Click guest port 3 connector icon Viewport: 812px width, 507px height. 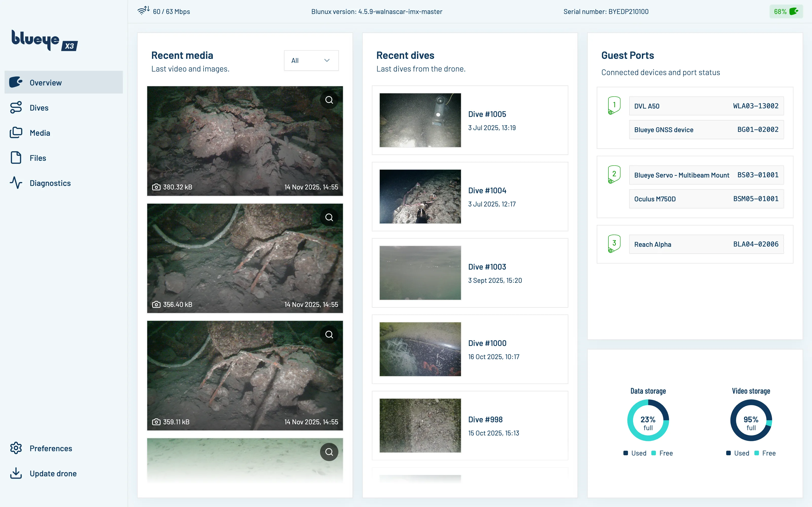click(614, 243)
